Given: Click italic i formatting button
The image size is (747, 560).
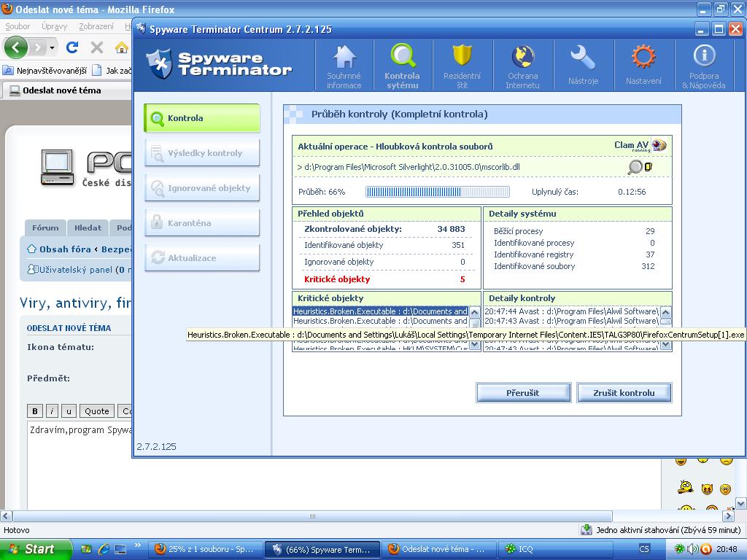Looking at the screenshot, I should pyautogui.click(x=52, y=411).
